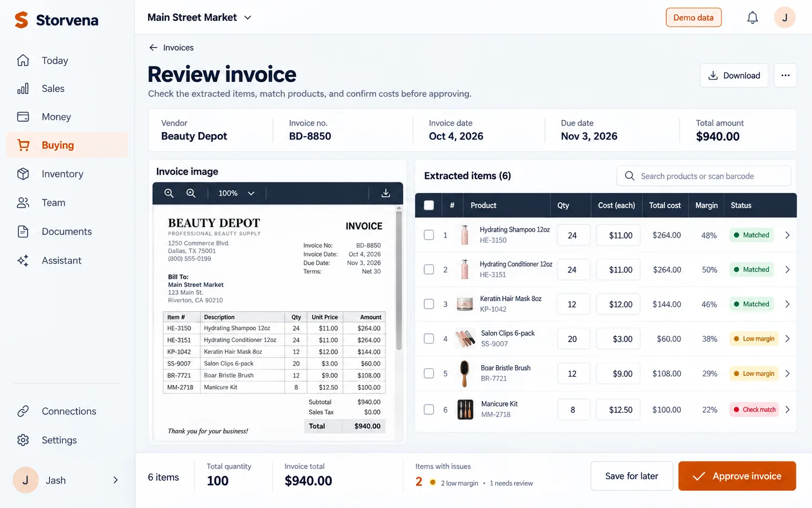Check the Keratin Hair Mask 8oz row
This screenshot has height=508, width=812.
429,304
